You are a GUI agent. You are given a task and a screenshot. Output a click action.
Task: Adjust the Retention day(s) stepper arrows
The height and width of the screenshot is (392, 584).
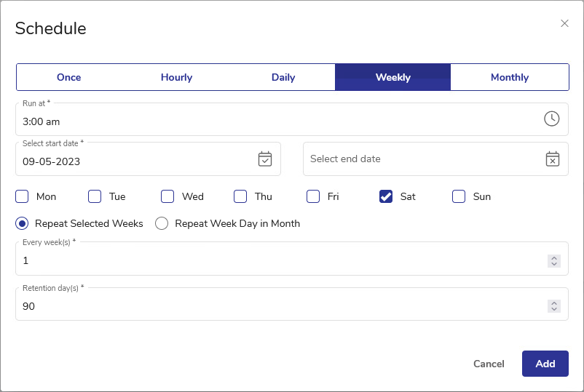click(x=554, y=306)
